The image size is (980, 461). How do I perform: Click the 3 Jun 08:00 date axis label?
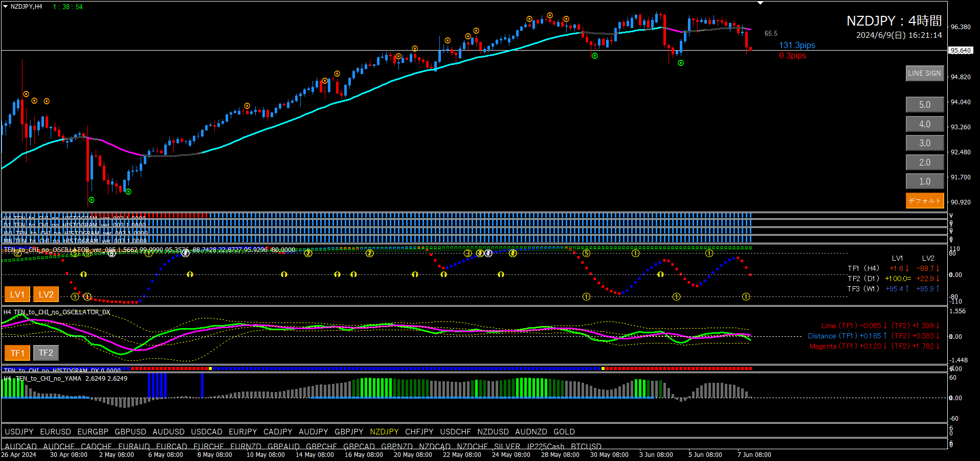pos(656,455)
